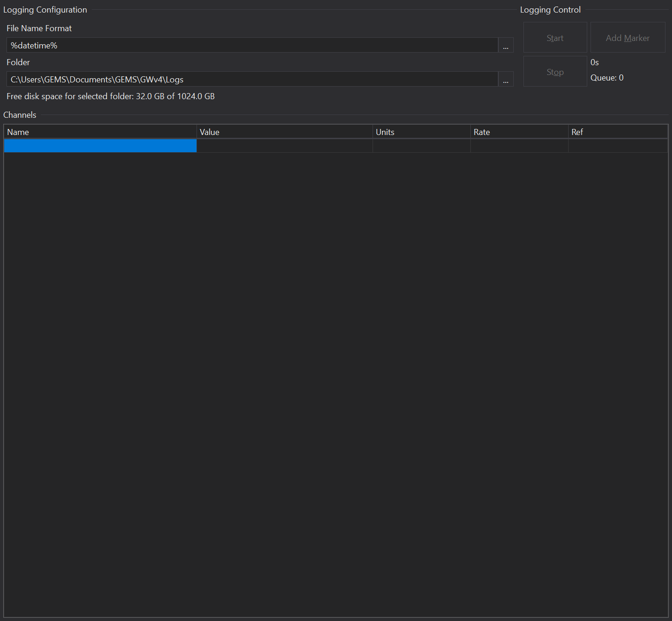Click the first row Value cell
Viewport: 672px width, 621px height.
(284, 146)
